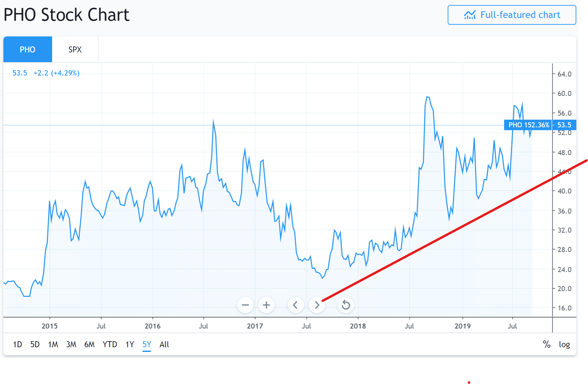
Task: Show the 1Y range
Action: tap(130, 344)
